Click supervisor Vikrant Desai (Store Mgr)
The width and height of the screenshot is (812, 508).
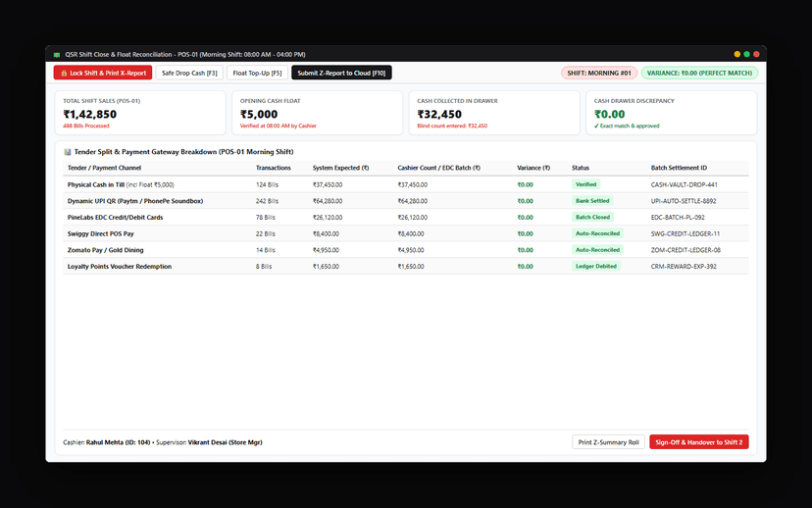pos(225,442)
